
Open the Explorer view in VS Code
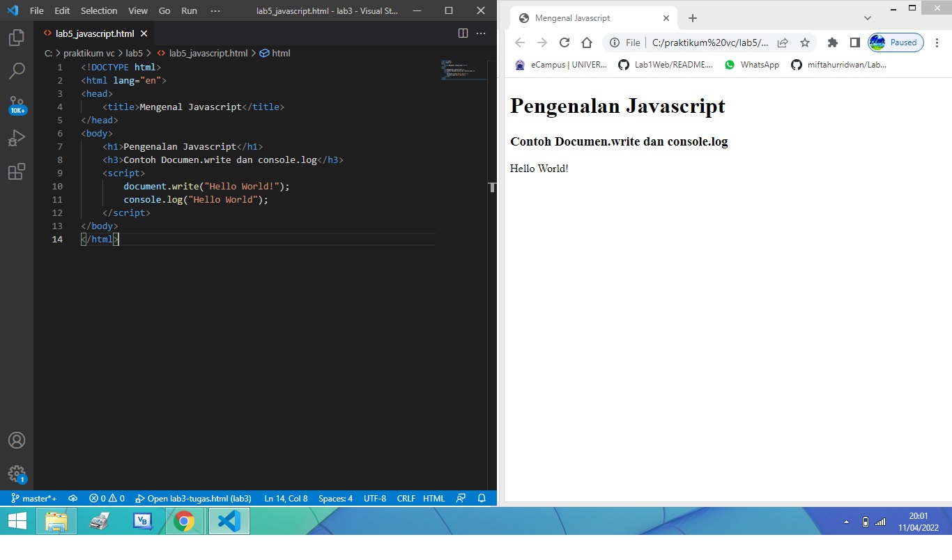click(x=16, y=38)
